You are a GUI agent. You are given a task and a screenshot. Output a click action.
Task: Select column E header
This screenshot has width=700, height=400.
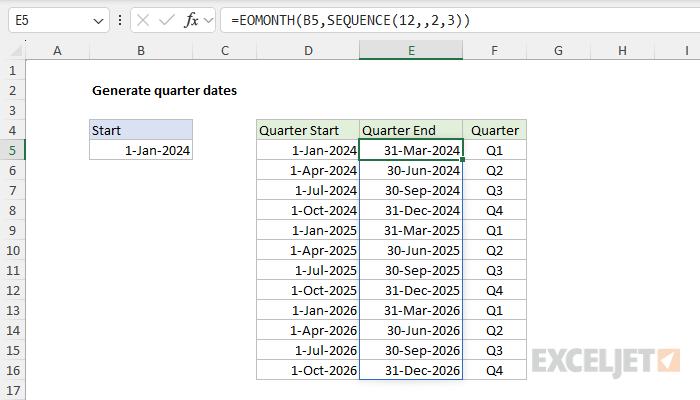point(411,50)
